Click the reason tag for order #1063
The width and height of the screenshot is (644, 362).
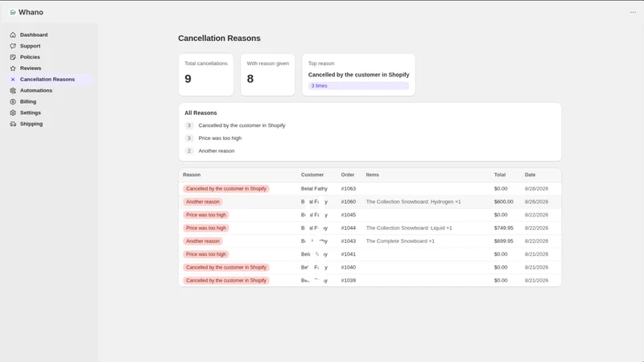point(226,189)
